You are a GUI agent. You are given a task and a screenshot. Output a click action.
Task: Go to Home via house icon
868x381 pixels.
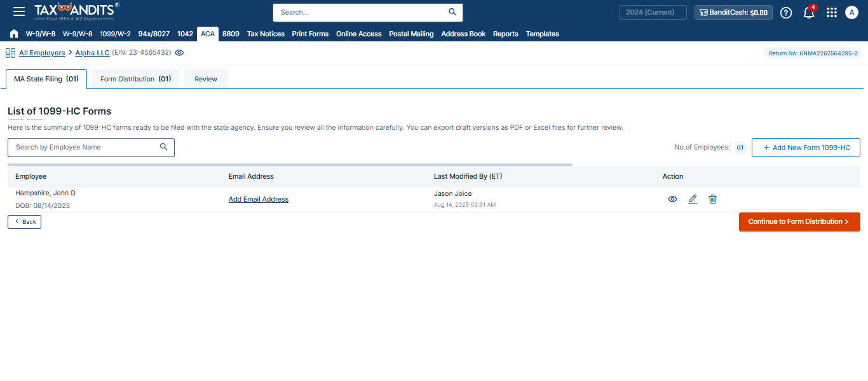pyautogui.click(x=14, y=34)
